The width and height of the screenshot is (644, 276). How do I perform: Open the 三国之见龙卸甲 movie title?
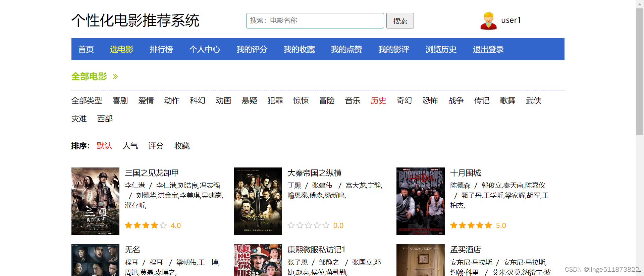pos(152,173)
